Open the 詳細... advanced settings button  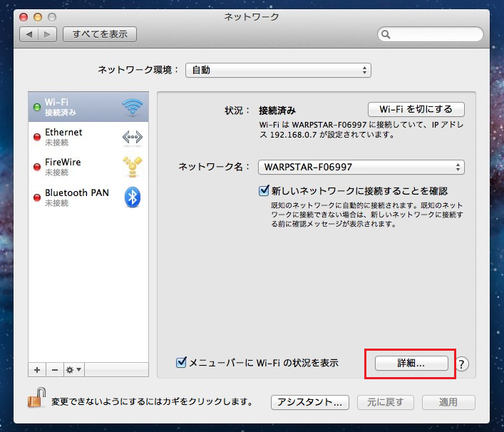pyautogui.click(x=411, y=363)
